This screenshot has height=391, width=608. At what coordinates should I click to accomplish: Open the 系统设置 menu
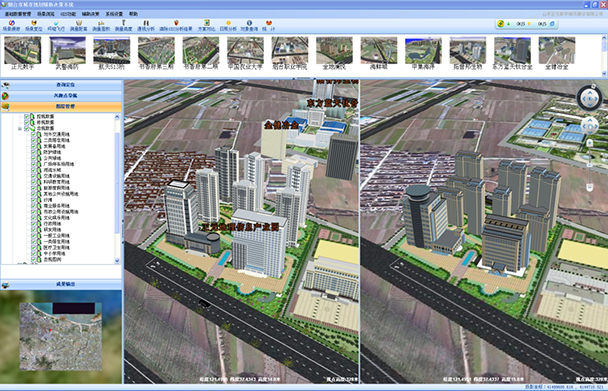[114, 14]
